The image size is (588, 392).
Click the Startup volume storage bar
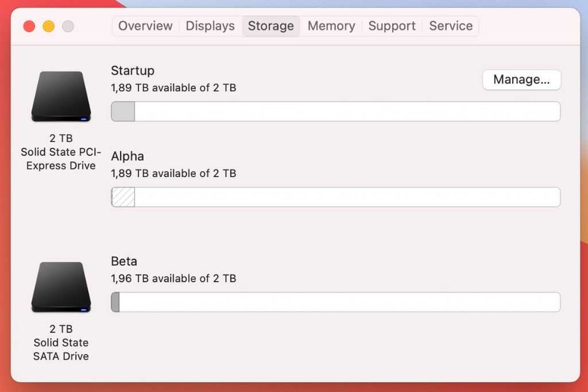coord(347,111)
